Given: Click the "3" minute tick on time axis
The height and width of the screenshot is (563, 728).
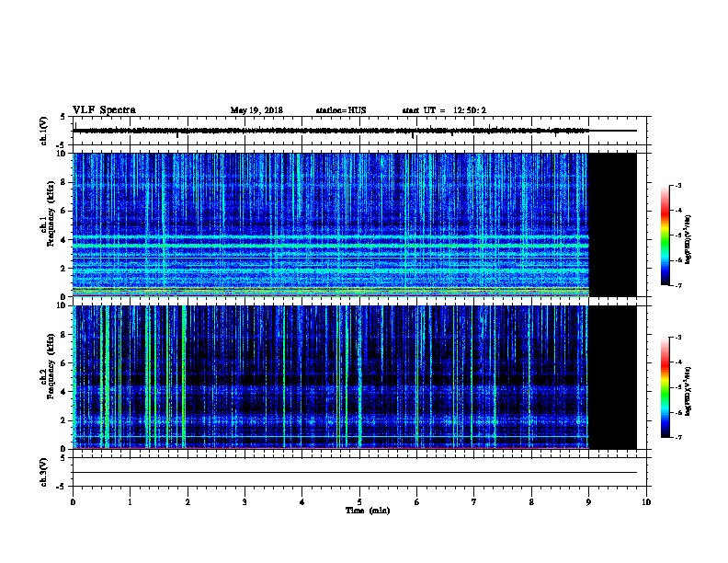Looking at the screenshot, I should pos(245,501).
